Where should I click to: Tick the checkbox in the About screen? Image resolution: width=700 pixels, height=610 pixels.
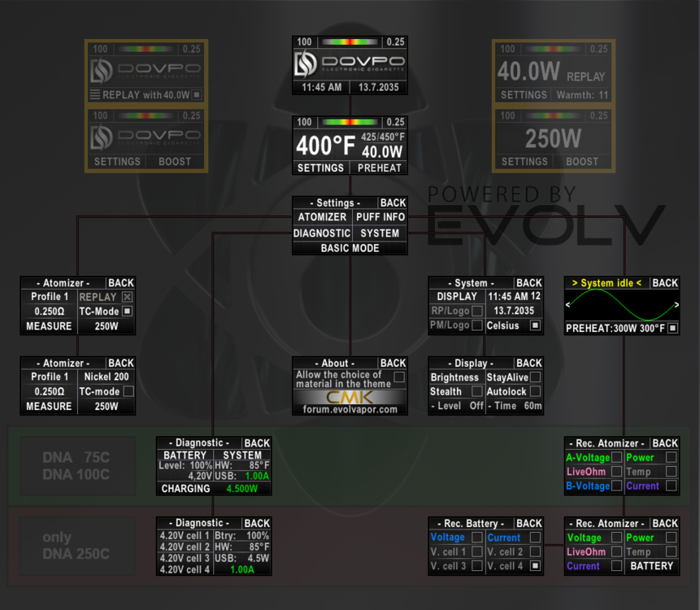pos(399,377)
